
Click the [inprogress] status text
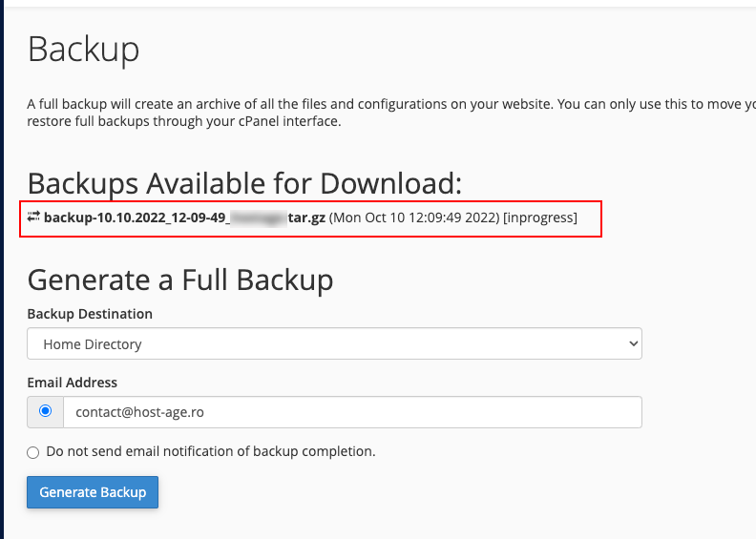(x=540, y=218)
